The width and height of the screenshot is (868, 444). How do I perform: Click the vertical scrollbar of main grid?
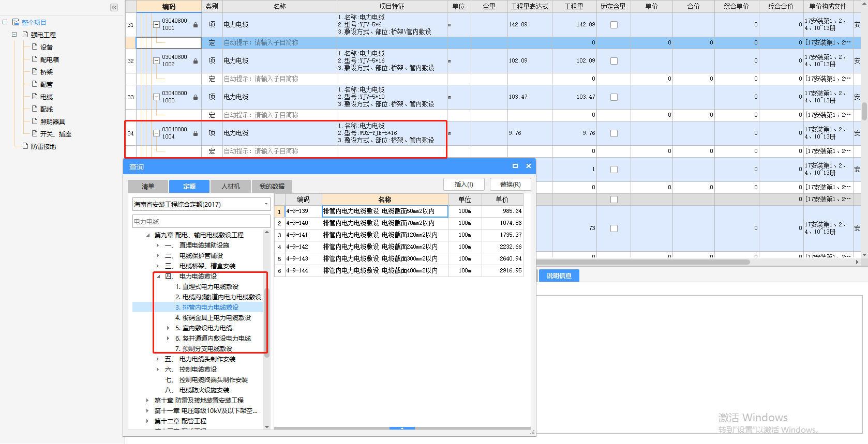coord(864,111)
